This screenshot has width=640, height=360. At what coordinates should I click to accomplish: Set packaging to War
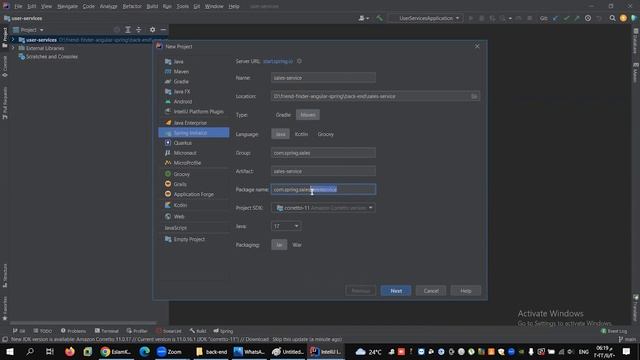coord(297,245)
